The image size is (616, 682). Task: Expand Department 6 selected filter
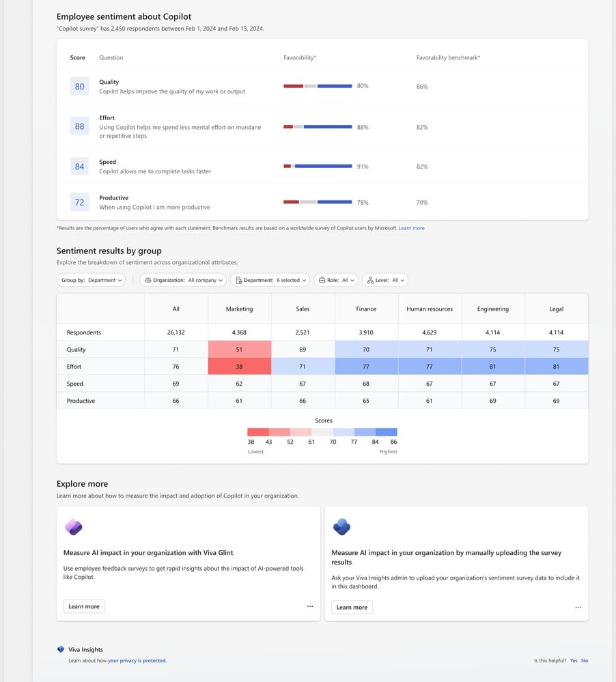(270, 280)
